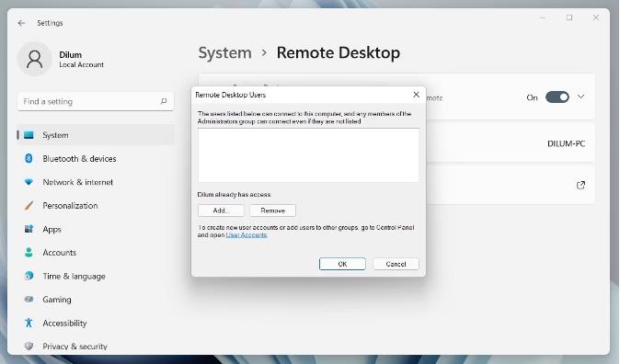Click the Personalization paintbrush icon
Screen dimensions: 620x364
29,206
